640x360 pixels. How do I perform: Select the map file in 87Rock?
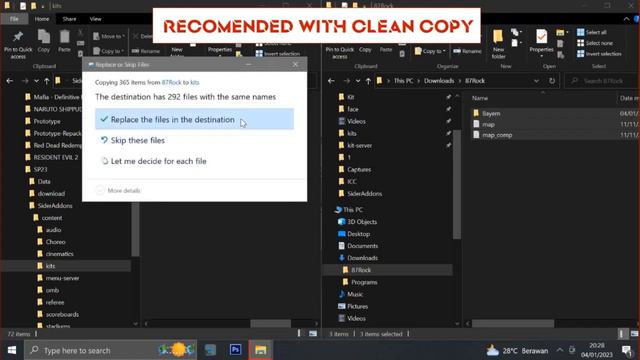(x=488, y=124)
